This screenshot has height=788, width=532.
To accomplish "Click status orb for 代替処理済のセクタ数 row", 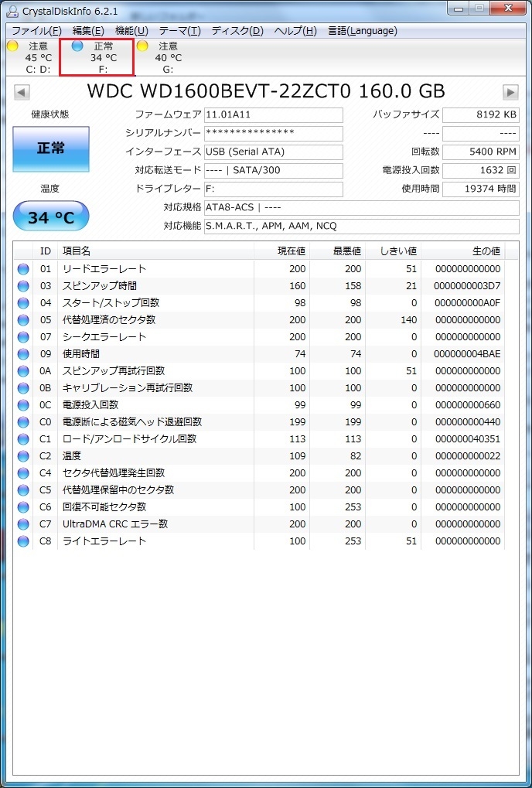I will pyautogui.click(x=23, y=320).
